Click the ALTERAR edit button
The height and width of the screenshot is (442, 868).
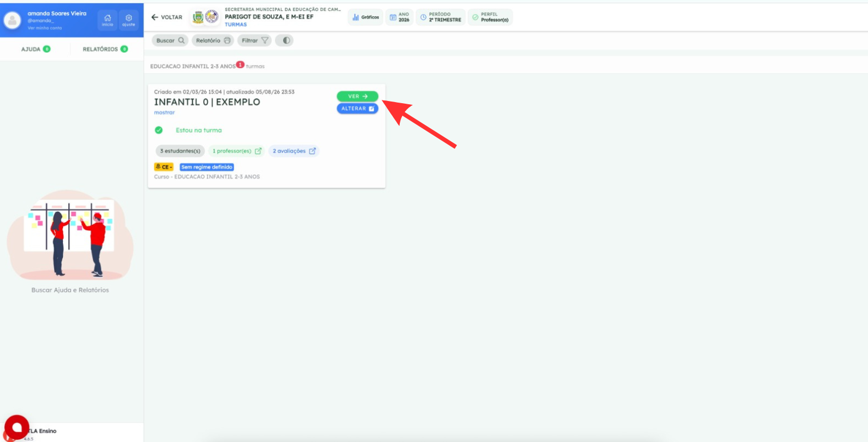click(x=358, y=109)
